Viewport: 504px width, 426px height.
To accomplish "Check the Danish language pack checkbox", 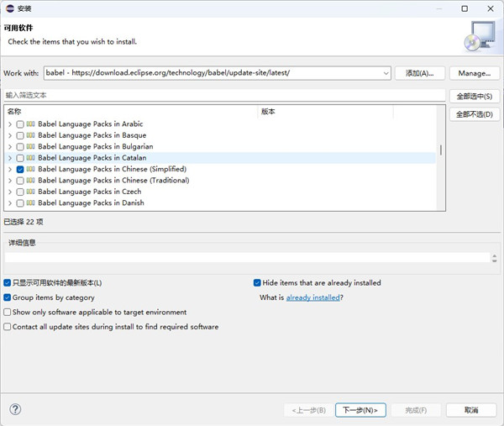I will coord(20,203).
